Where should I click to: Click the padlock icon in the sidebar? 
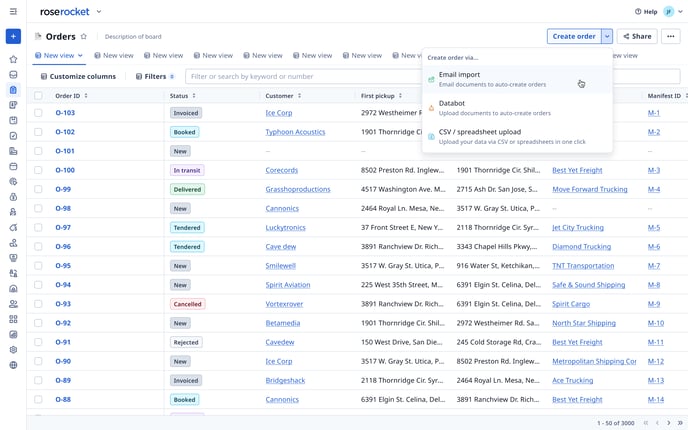click(13, 197)
